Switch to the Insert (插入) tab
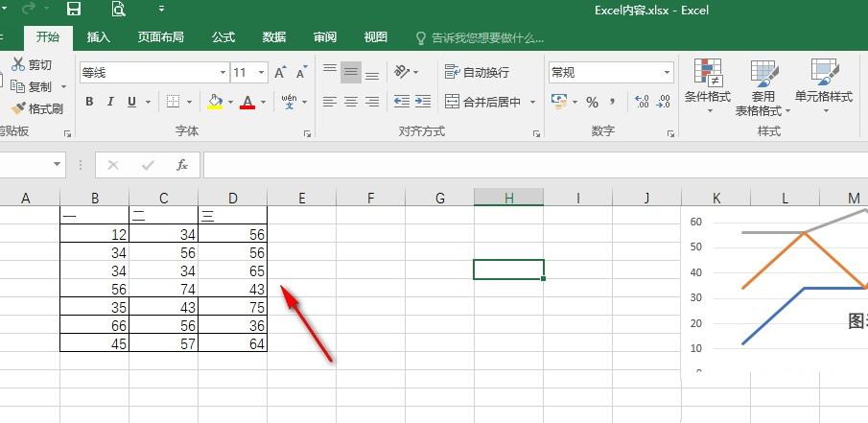The width and height of the screenshot is (868, 423). click(98, 37)
